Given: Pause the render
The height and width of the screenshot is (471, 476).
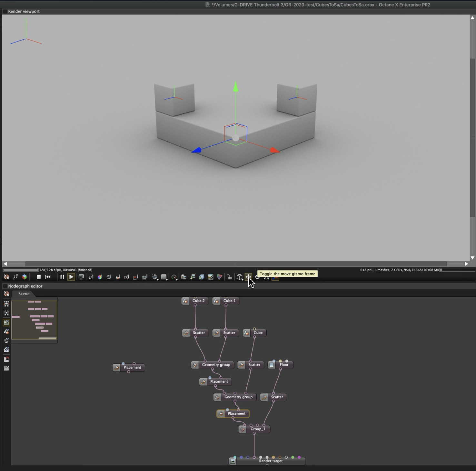Looking at the screenshot, I should click(x=62, y=277).
